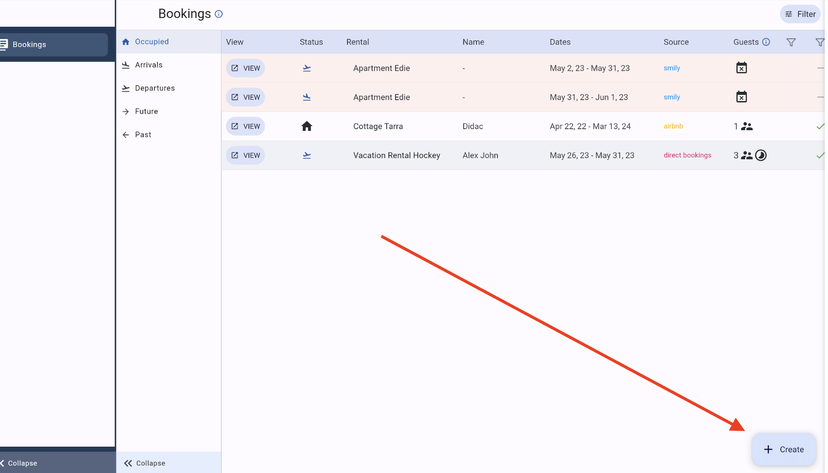
Task: Click the guests people icon for Didac booking
Action: [x=747, y=127]
